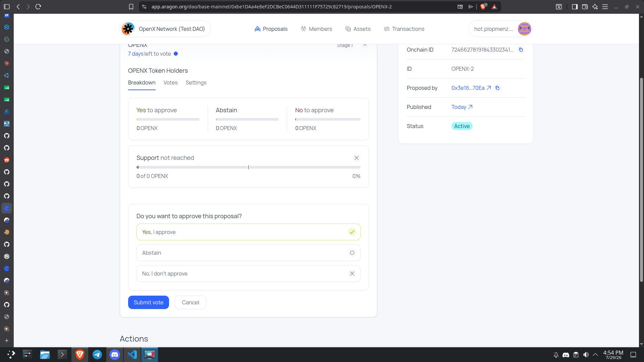This screenshot has width=644, height=362.
Task: Collapse the OPENX Stage 1 section chevron
Action: (x=365, y=45)
